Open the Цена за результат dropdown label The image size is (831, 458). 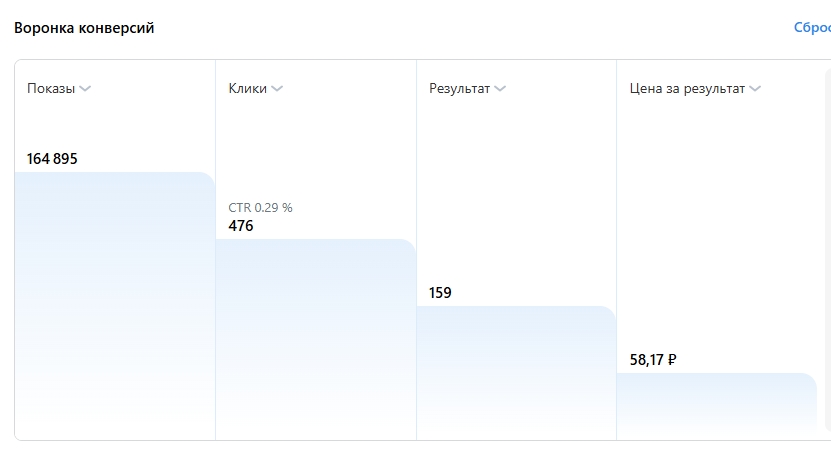(687, 89)
